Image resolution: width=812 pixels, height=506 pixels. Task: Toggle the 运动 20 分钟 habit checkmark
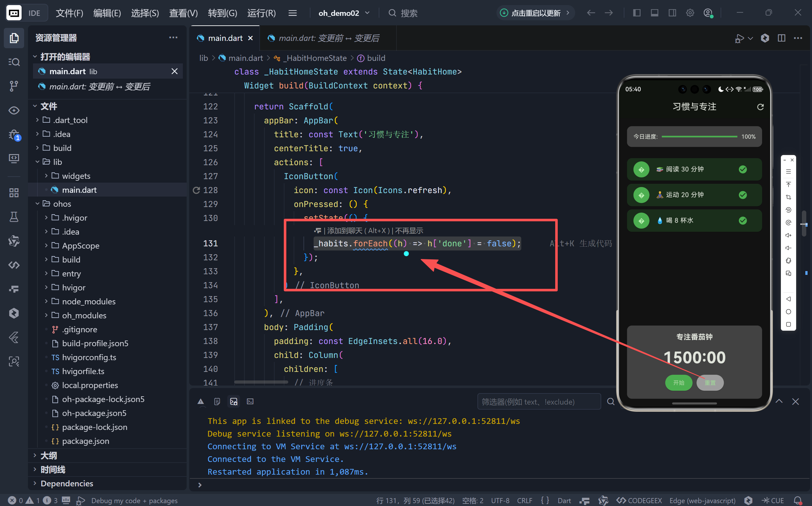click(743, 195)
